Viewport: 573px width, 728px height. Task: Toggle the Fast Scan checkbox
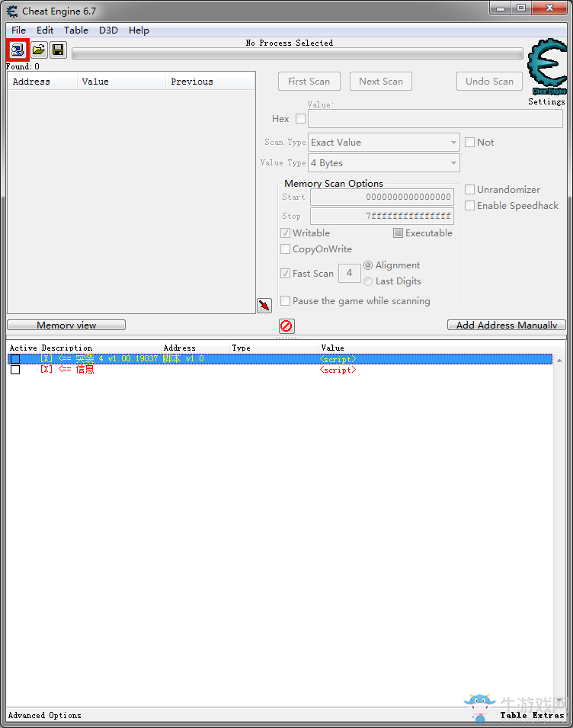(285, 274)
